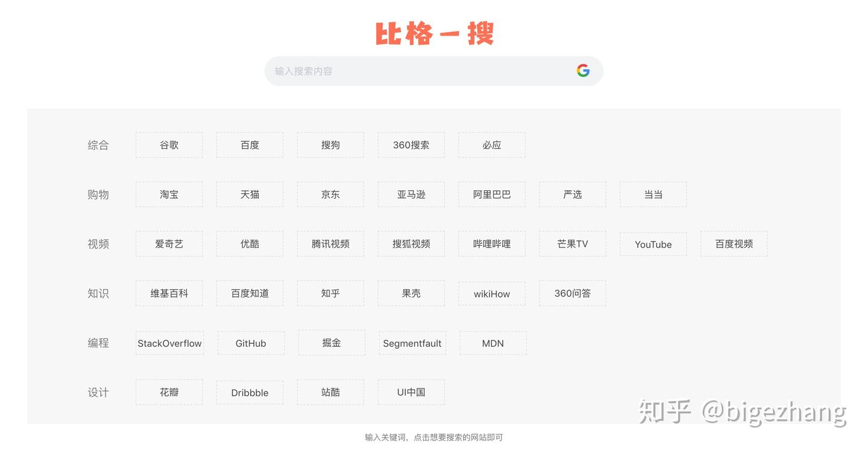Click the 综合 category label
This screenshot has width=868, height=451.
[x=98, y=145]
